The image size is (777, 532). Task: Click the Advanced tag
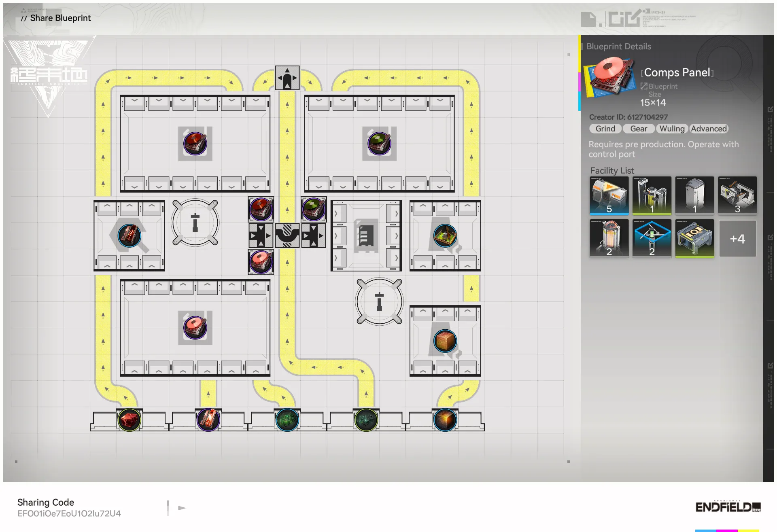pyautogui.click(x=709, y=129)
